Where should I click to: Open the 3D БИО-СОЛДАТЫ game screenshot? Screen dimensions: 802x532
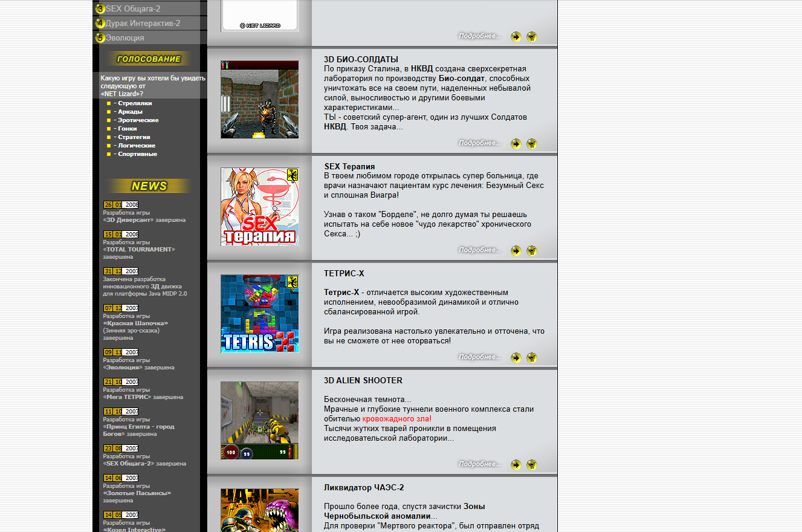(x=259, y=100)
